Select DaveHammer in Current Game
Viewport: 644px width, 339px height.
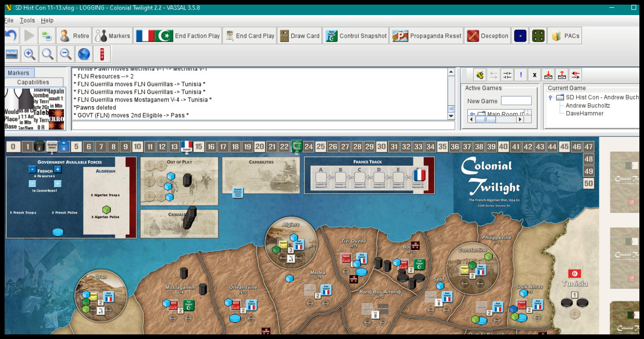[585, 113]
